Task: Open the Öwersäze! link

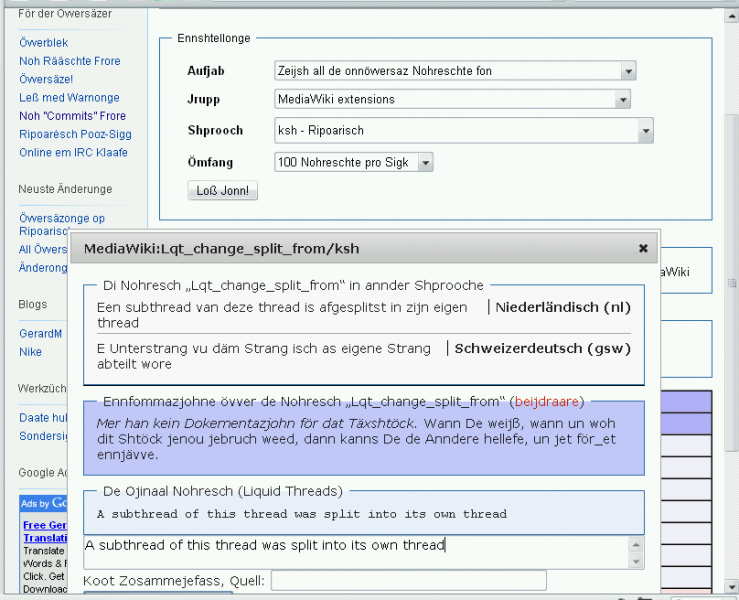Action: click(46, 79)
